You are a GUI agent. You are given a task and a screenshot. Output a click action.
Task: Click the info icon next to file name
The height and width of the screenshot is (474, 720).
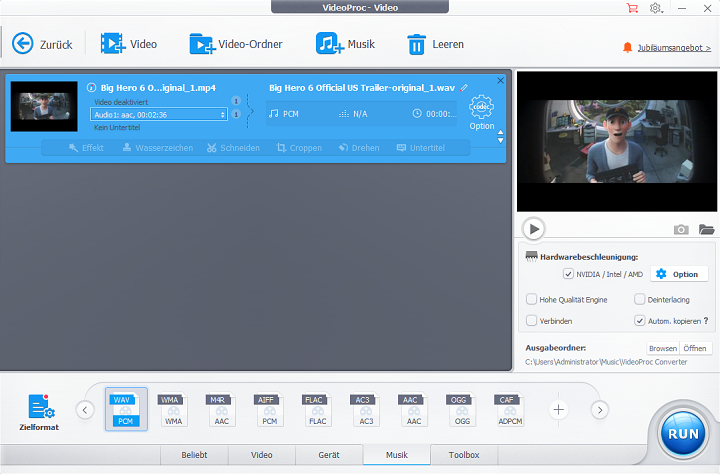click(x=91, y=87)
